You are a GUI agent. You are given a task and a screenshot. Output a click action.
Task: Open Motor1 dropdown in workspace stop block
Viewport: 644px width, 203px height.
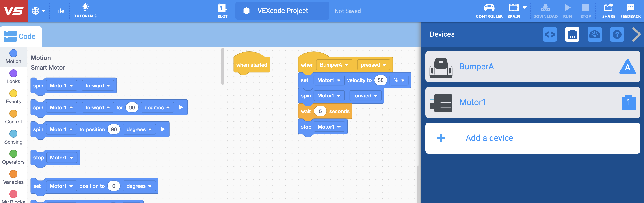(329, 127)
